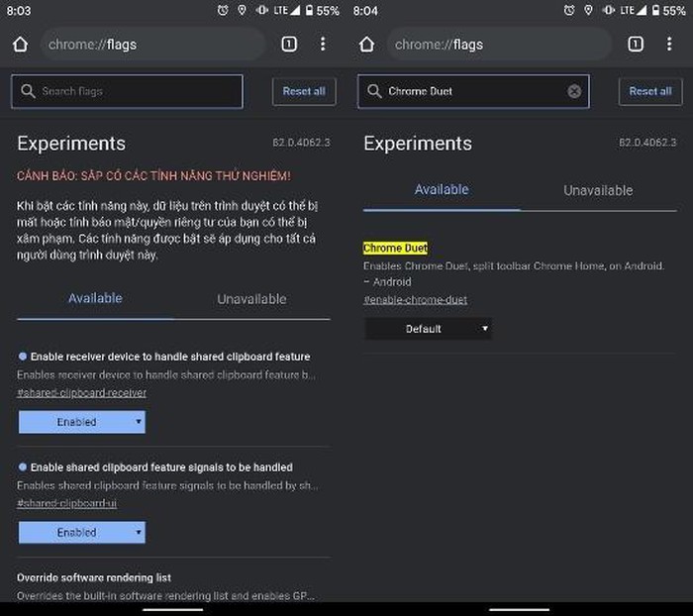Select Available tab in right screenshot
The image size is (693, 616).
tap(442, 190)
